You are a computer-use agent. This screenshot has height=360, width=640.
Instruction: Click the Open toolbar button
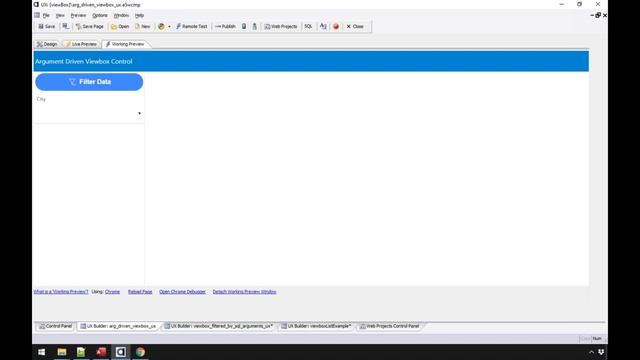(x=120, y=27)
